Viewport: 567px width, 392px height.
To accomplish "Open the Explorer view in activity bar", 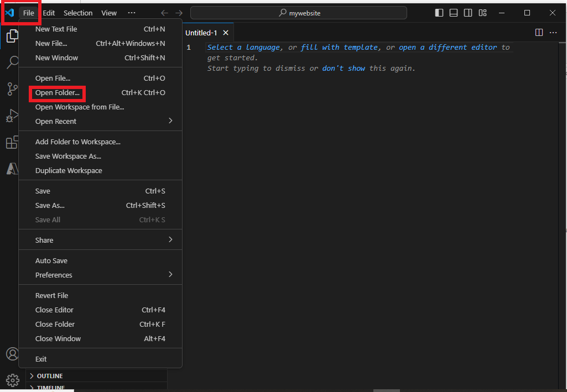I will [x=12, y=36].
